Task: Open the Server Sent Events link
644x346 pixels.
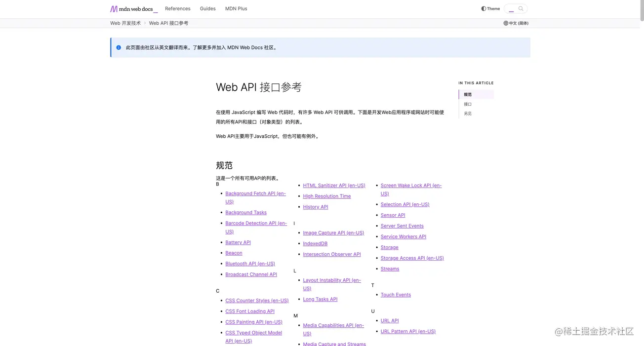Action: [x=402, y=226]
